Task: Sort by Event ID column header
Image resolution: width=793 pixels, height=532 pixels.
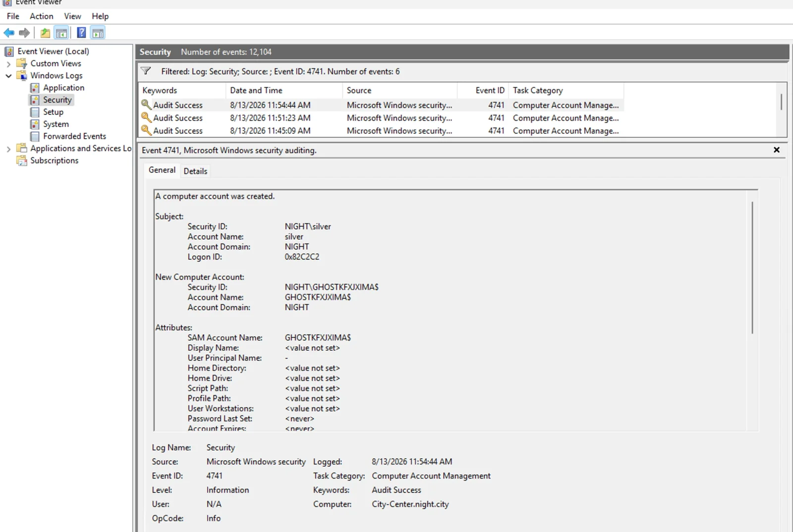Action: pyautogui.click(x=483, y=90)
